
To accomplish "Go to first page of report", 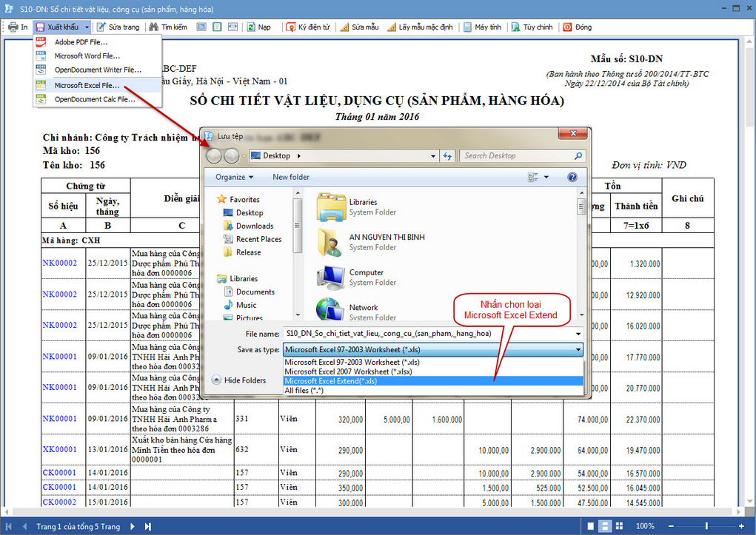I will (8, 526).
